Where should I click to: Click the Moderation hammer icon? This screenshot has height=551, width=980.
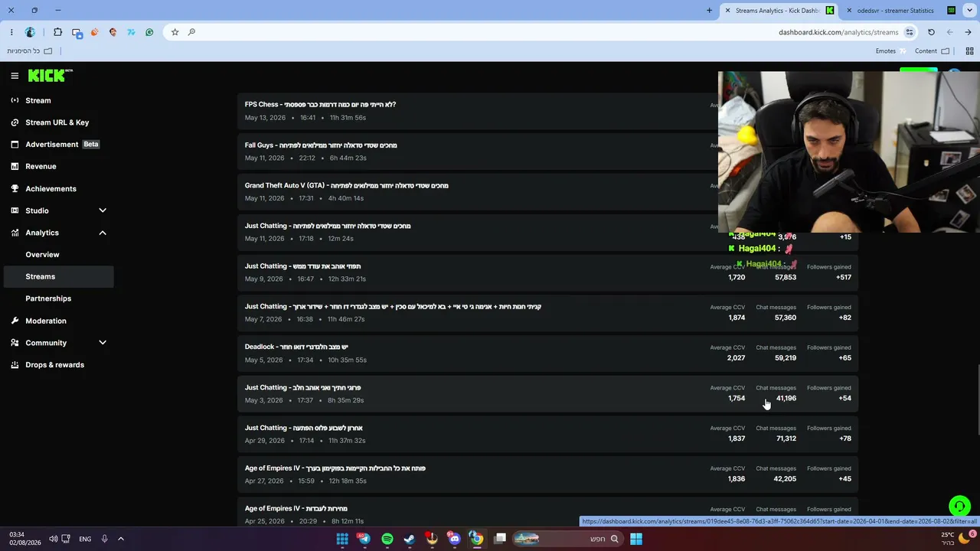pos(15,321)
